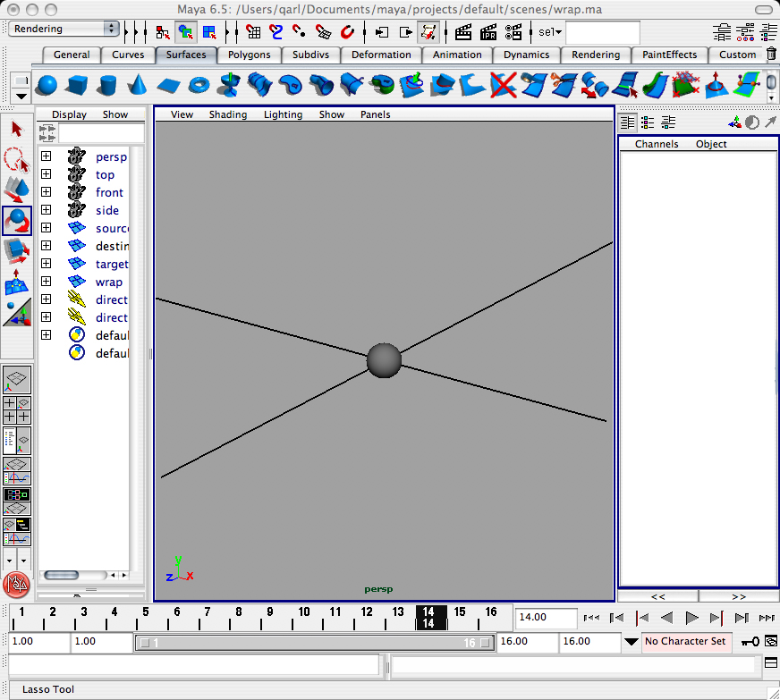The width and height of the screenshot is (780, 700).
Task: Switch to single perspective view layout
Action: pos(17,380)
